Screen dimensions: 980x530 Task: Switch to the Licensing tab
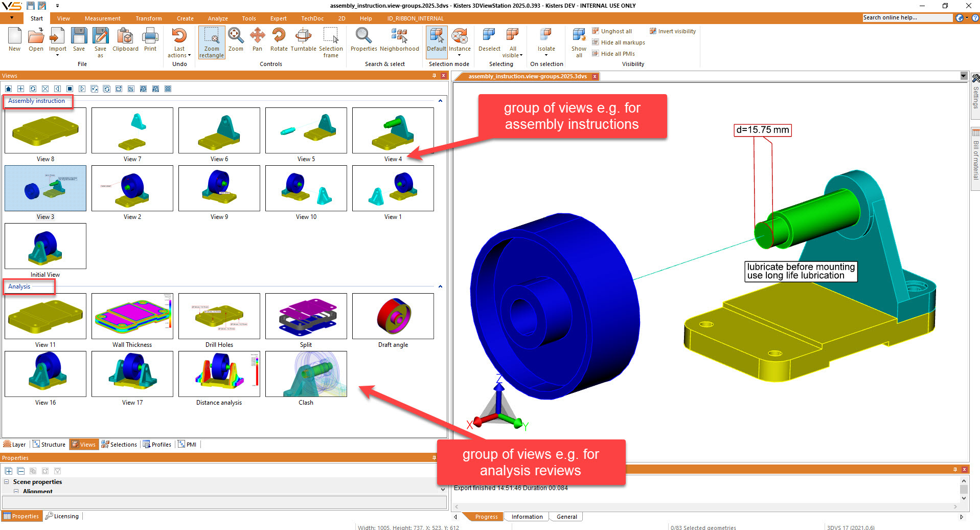[62, 516]
